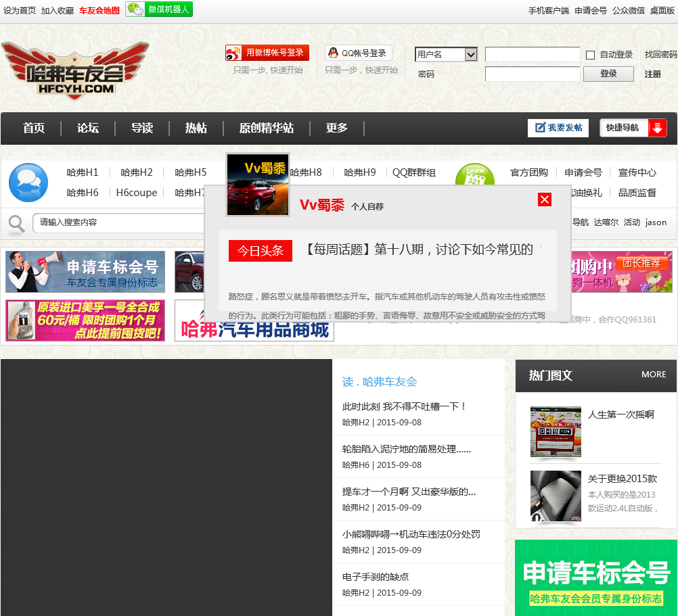Click the green 申请车标会号 sidebar banner

[x=596, y=577]
